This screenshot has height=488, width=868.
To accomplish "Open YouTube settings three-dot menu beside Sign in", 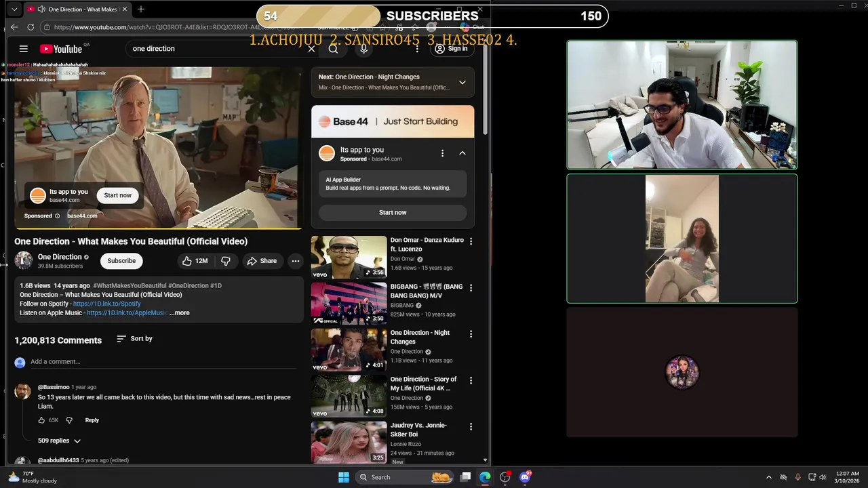I will pyautogui.click(x=417, y=49).
